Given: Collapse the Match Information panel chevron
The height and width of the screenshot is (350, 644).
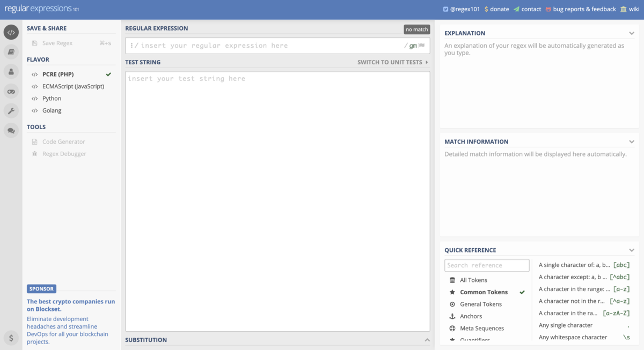Looking at the screenshot, I should 632,142.
